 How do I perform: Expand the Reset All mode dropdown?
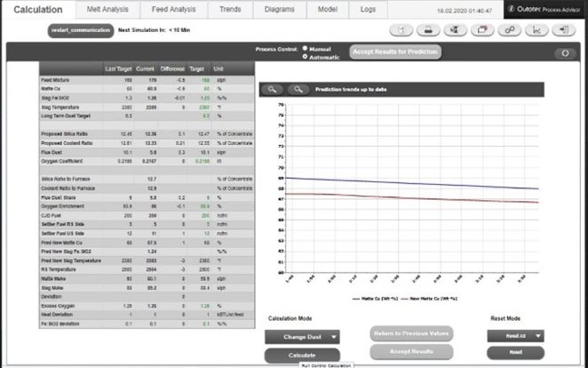coord(516,335)
